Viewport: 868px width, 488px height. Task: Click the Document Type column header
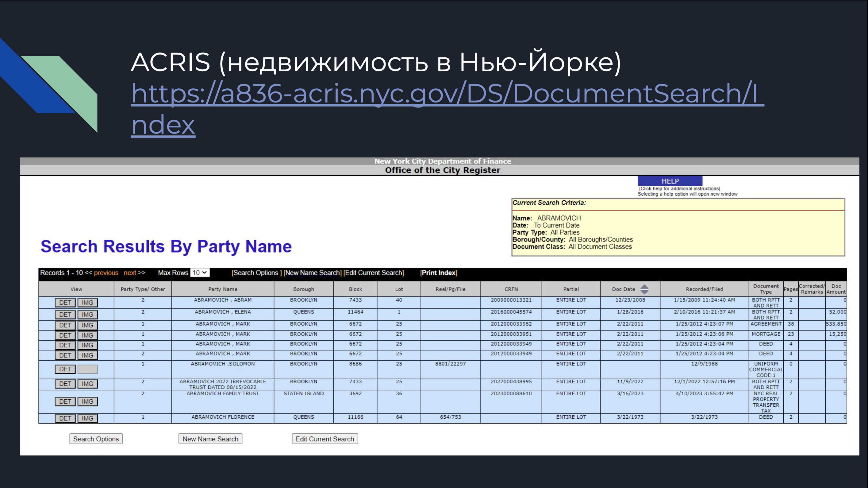[766, 289]
